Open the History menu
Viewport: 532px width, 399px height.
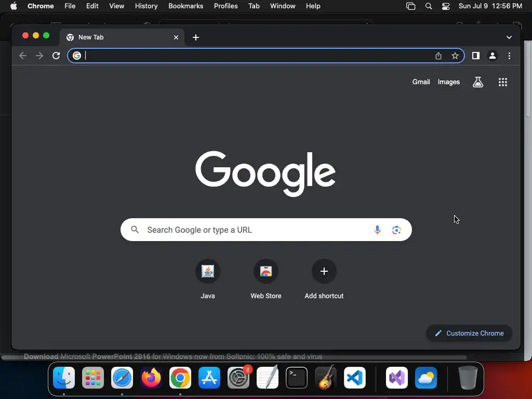pos(146,6)
